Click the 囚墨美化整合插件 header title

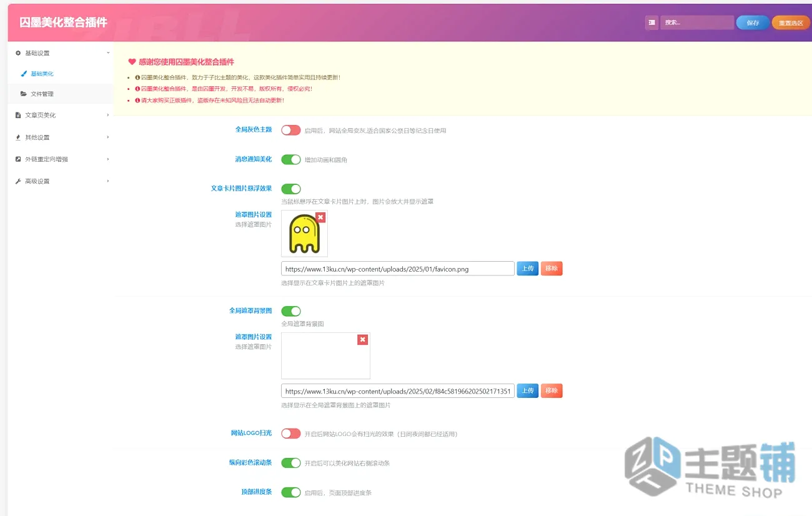tap(64, 22)
